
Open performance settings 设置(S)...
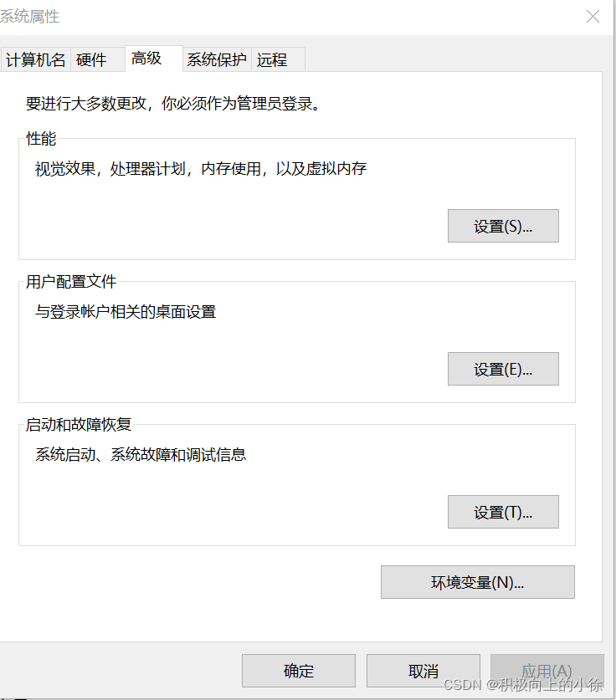pos(503,226)
